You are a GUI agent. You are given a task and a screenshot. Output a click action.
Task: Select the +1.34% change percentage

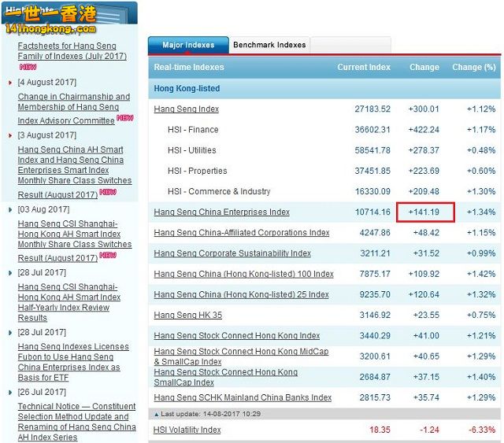481,212
